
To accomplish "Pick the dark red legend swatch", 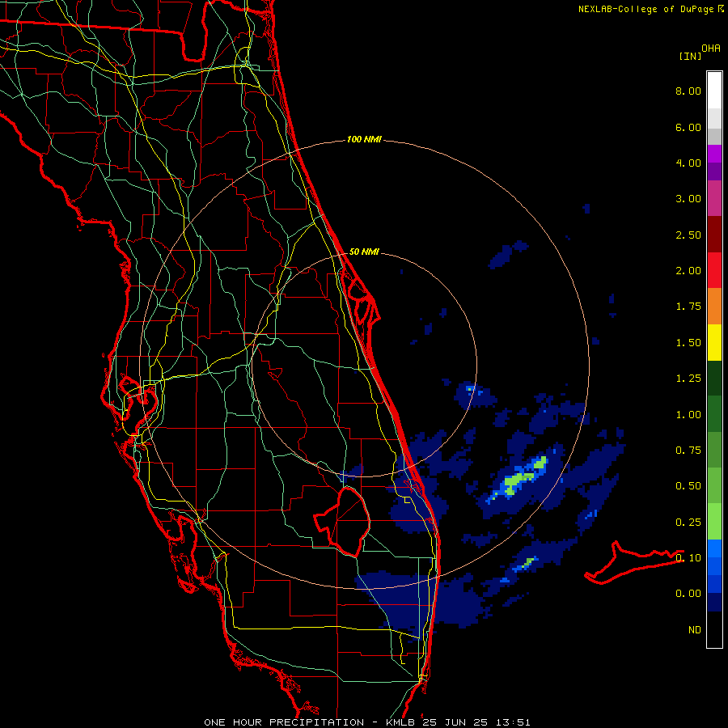I will click(714, 235).
